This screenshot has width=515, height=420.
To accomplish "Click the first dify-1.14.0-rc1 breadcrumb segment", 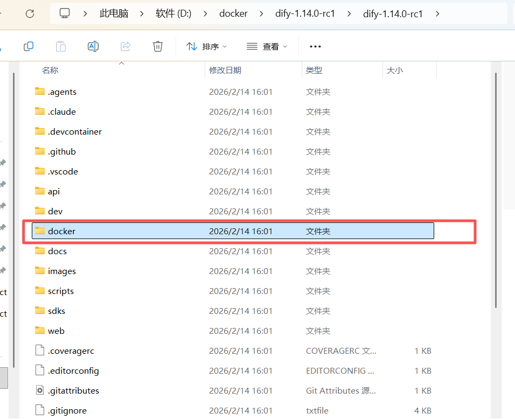I will 305,13.
